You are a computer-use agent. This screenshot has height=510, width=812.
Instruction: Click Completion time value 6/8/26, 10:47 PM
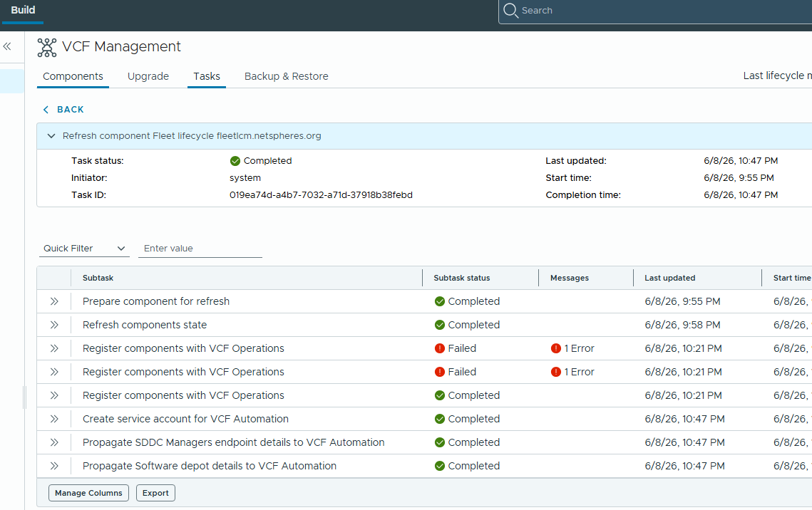[741, 195]
